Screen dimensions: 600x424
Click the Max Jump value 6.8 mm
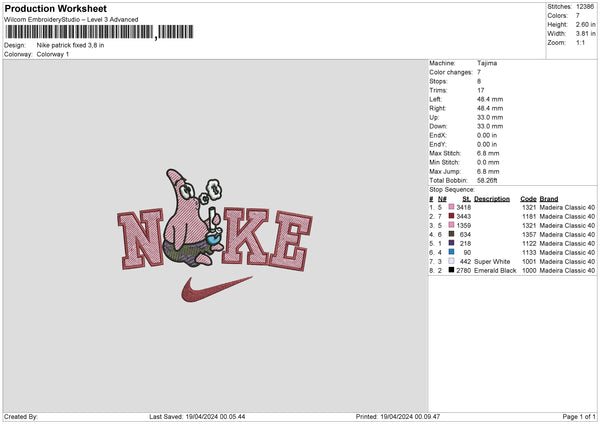coord(488,171)
